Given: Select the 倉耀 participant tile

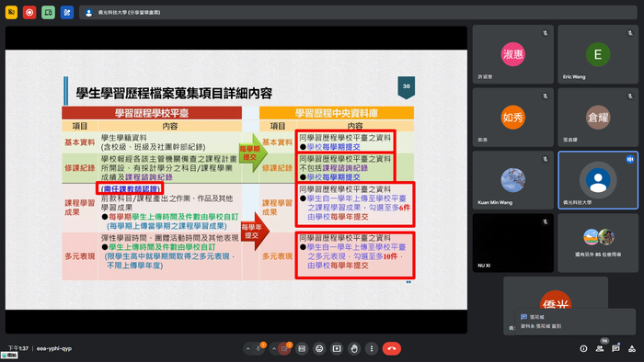Looking at the screenshot, I should (598, 118).
